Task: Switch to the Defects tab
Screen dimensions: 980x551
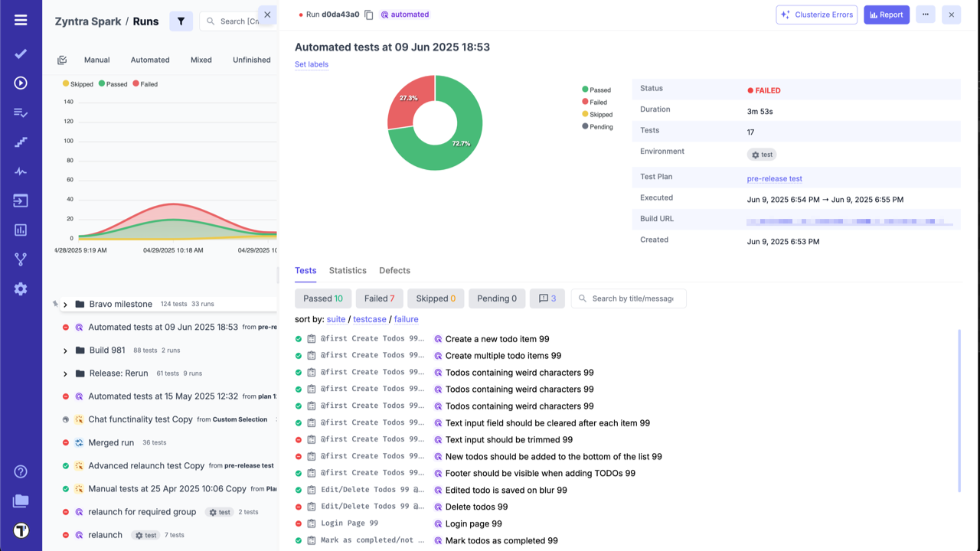Action: [x=394, y=270]
